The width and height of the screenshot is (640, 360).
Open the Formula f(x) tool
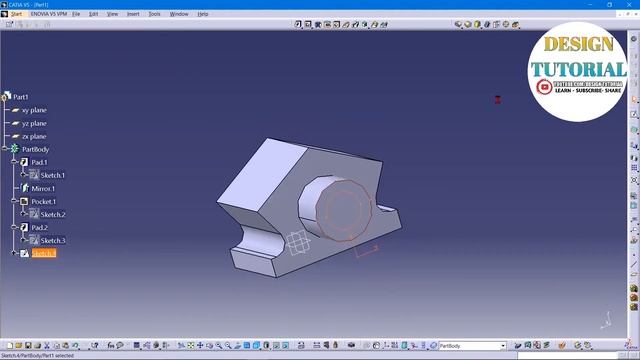click(x=111, y=345)
